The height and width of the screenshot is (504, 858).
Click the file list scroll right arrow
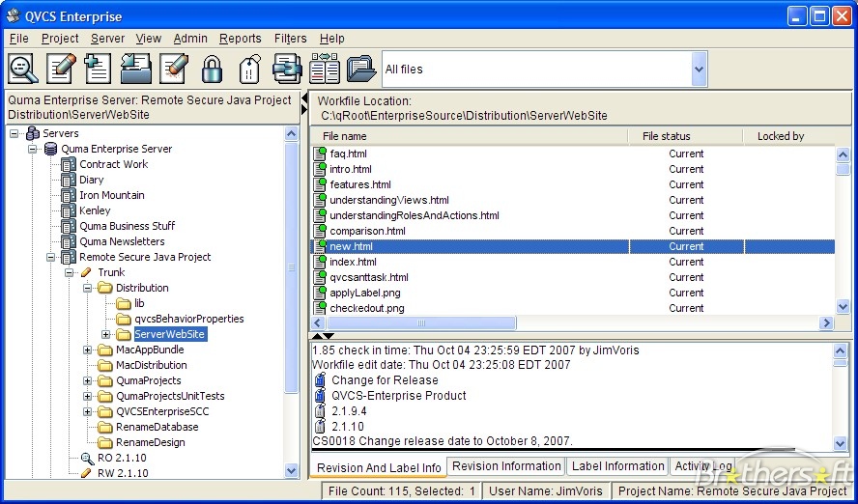pos(827,323)
